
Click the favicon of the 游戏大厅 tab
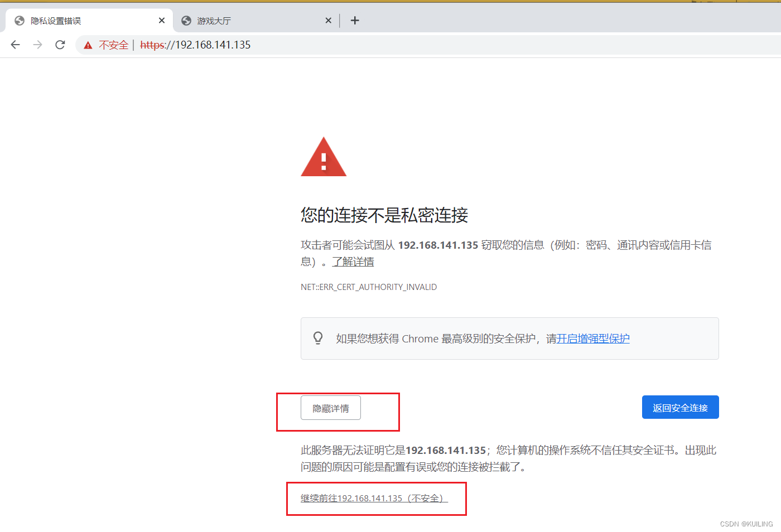click(x=186, y=20)
